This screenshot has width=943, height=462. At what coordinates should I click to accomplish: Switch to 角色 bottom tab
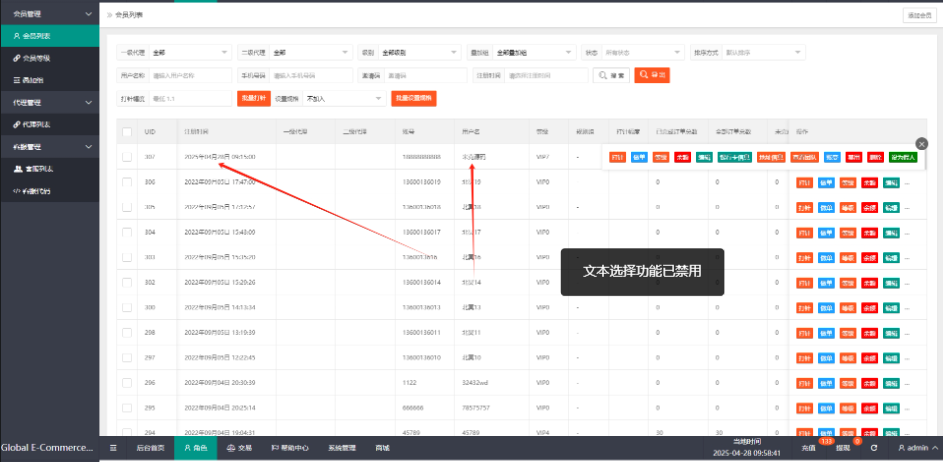tap(195, 448)
